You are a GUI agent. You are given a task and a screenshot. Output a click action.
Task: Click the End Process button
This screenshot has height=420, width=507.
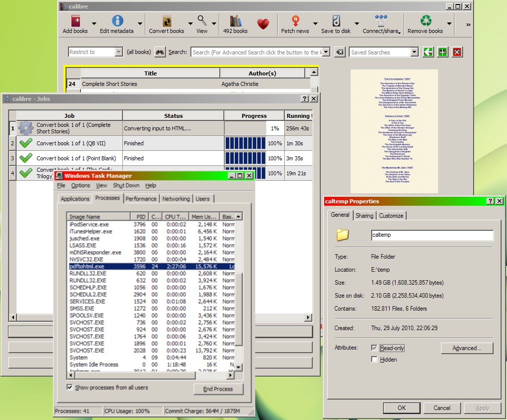(x=218, y=389)
